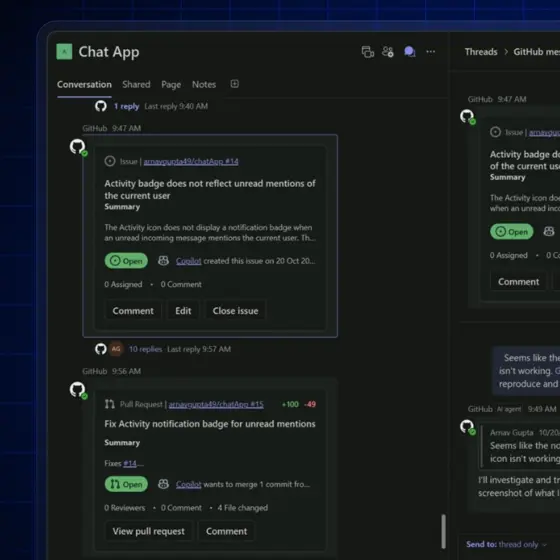Click Comment button on pull request card

[226, 531]
